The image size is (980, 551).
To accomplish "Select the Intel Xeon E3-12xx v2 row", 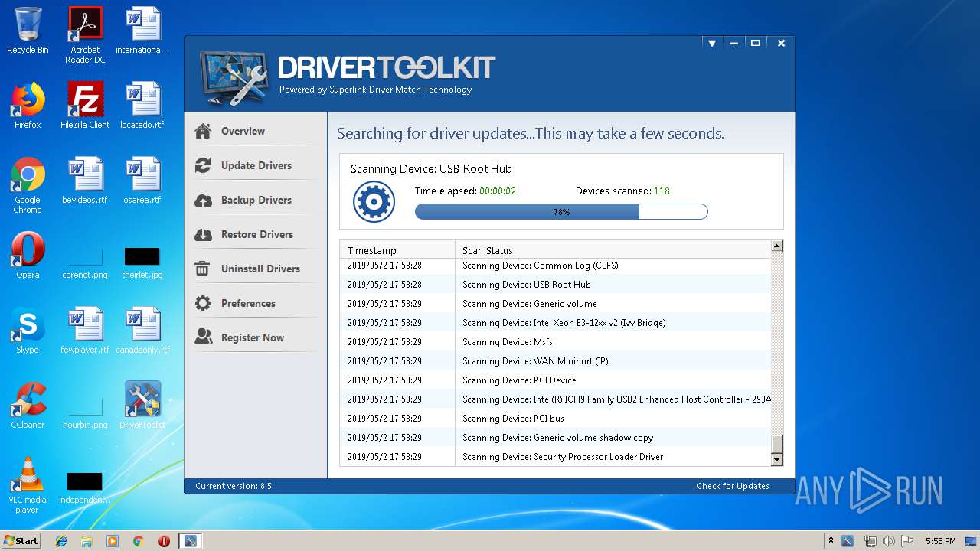I will [556, 323].
